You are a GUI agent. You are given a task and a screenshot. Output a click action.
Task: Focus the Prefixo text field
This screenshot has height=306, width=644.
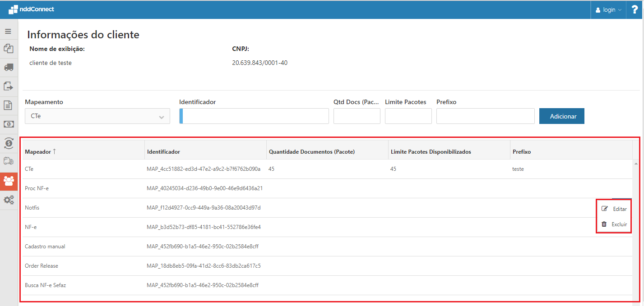click(485, 116)
